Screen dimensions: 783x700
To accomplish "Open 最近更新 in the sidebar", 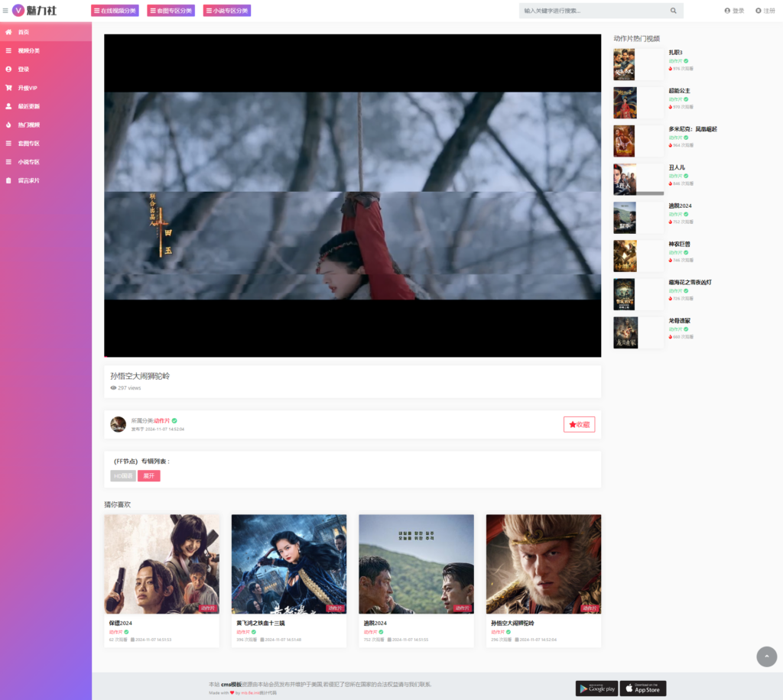I will pyautogui.click(x=46, y=106).
